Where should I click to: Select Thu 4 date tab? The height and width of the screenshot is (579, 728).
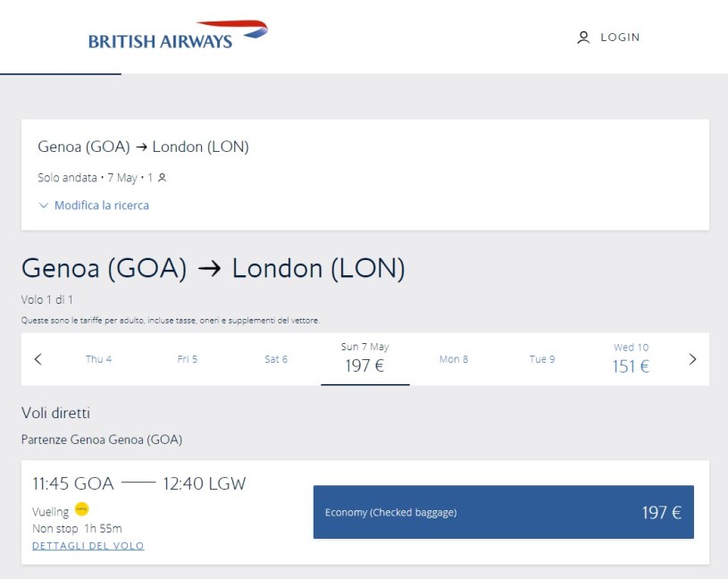click(x=98, y=359)
